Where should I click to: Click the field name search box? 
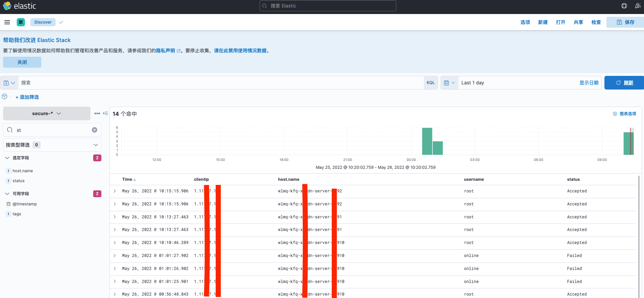[52, 130]
